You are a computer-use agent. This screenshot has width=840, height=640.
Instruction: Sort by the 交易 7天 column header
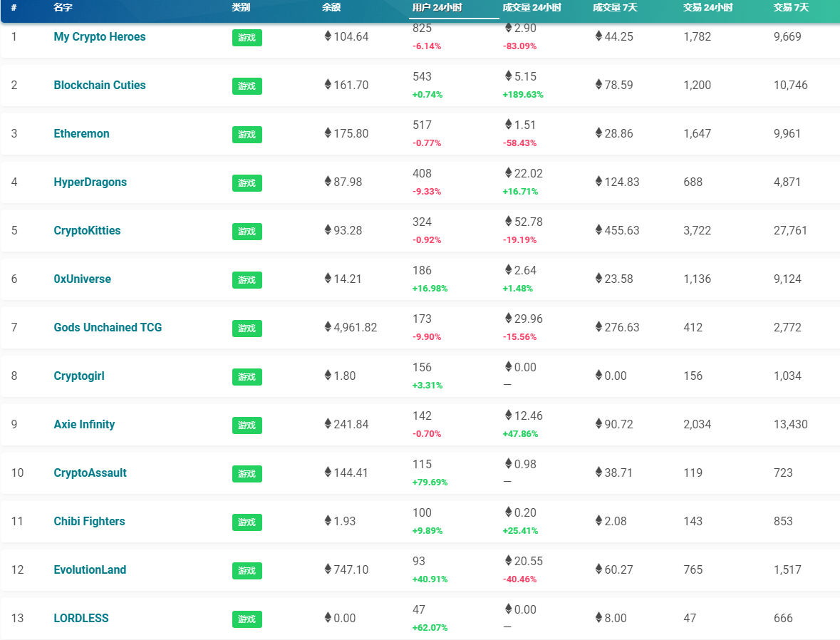click(791, 8)
